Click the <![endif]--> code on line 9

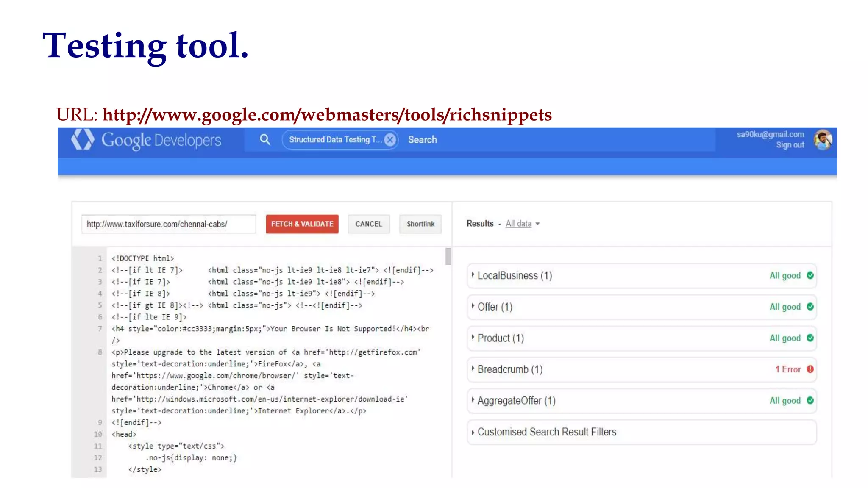click(x=136, y=423)
